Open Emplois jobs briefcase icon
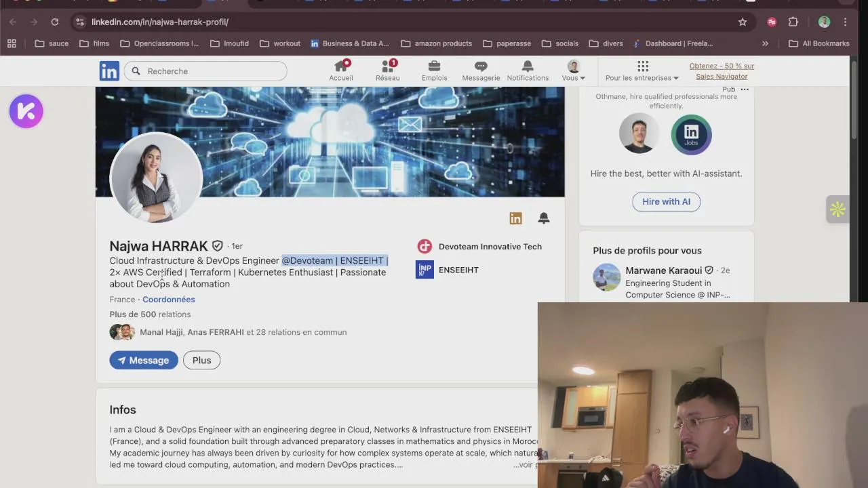The height and width of the screenshot is (488, 868). (x=434, y=70)
